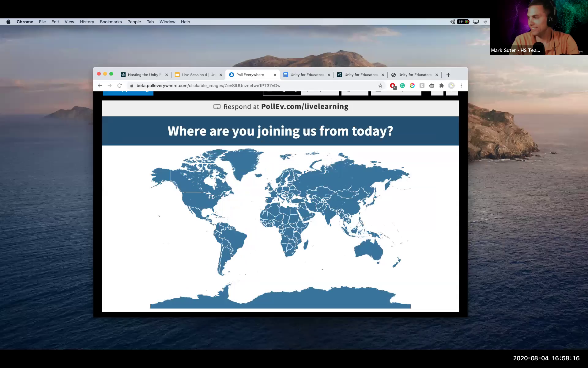Open the Chrome extensions puzzle icon
This screenshot has width=588, height=368.
pyautogui.click(x=441, y=86)
